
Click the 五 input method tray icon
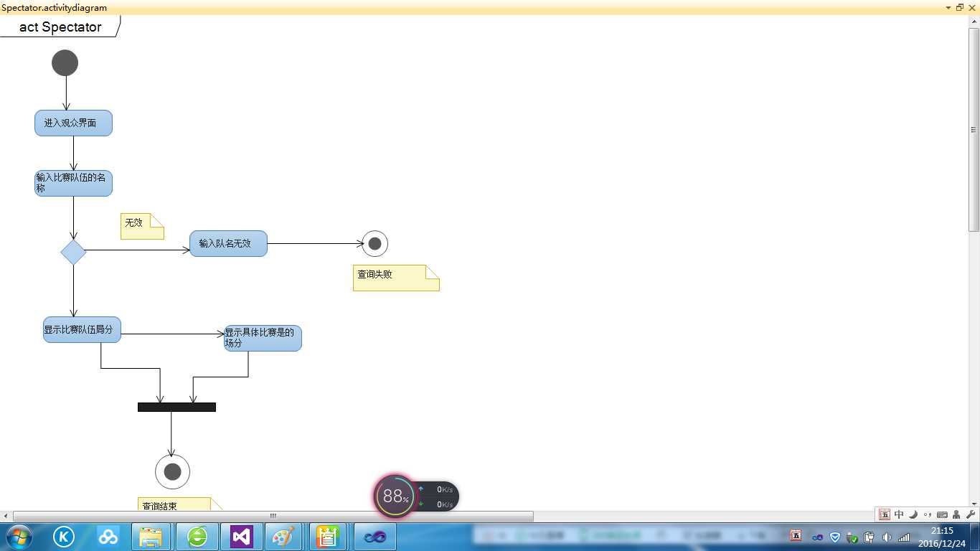click(795, 536)
